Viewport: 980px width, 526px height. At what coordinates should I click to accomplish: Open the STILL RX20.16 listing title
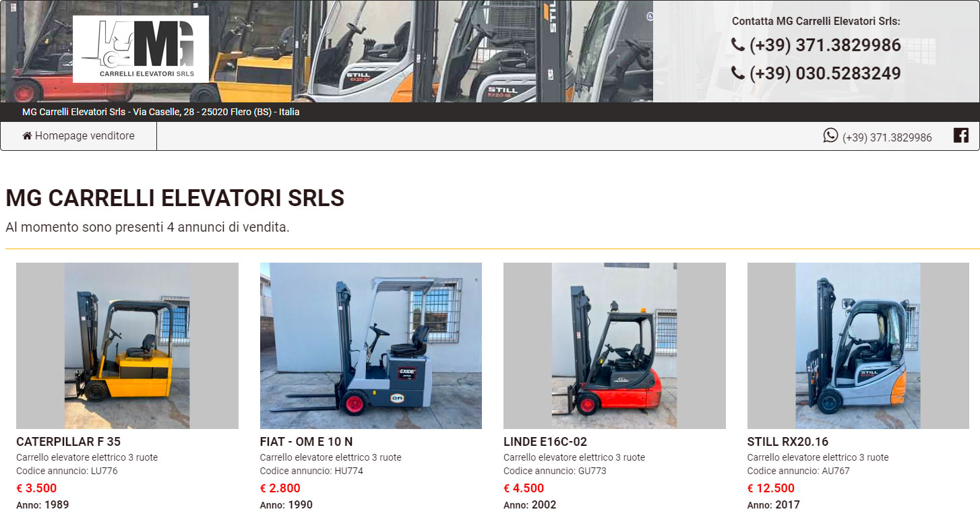pos(788,442)
